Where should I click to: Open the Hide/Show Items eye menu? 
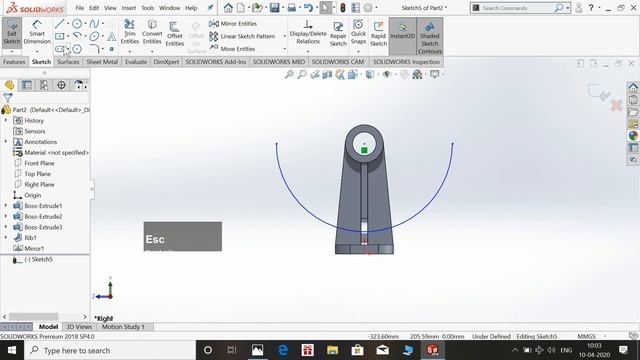pyautogui.click(x=387, y=74)
